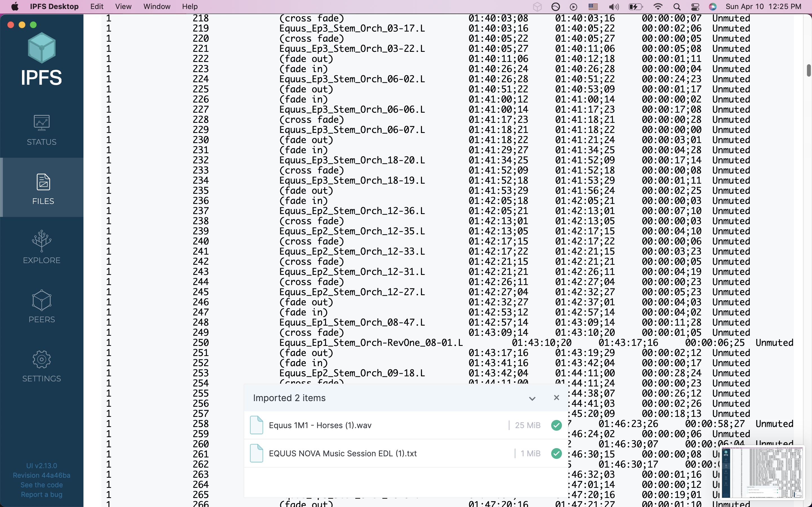
Task: Click the See the code link
Action: tap(42, 485)
